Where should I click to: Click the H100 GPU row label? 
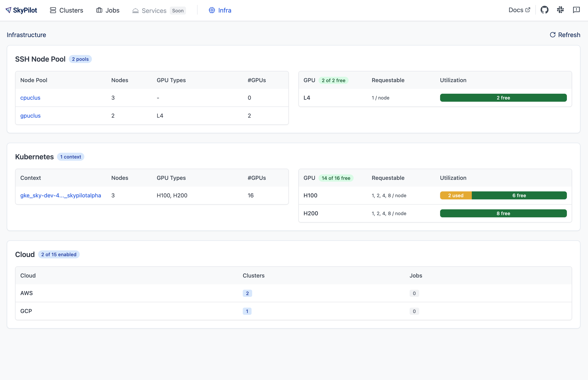point(310,195)
